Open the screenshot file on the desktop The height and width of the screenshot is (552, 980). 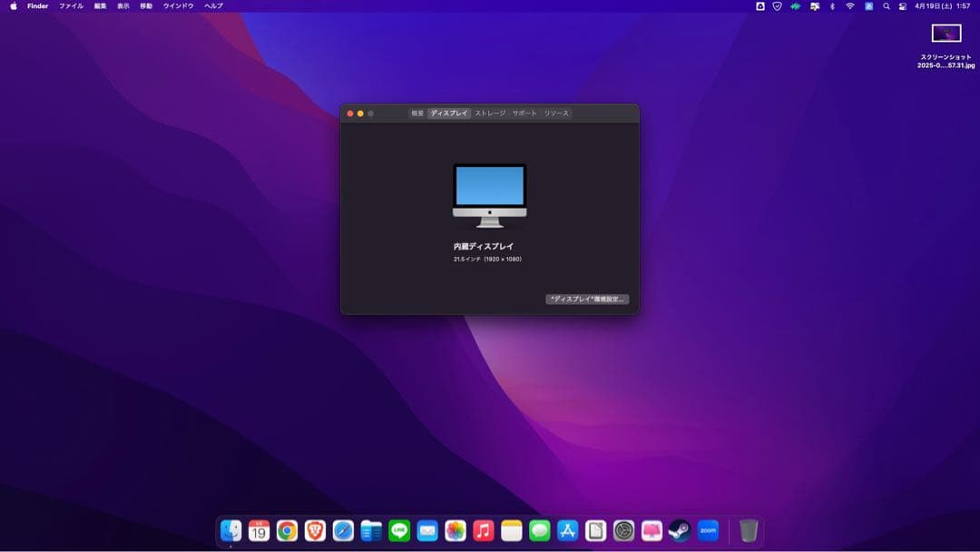[945, 34]
